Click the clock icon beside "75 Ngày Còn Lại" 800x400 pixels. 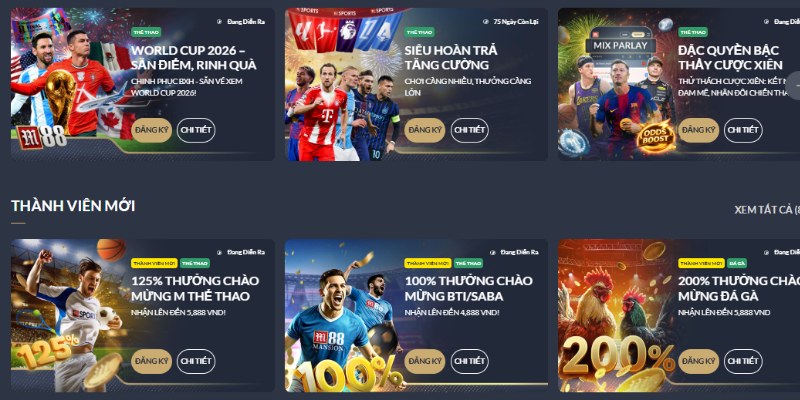(x=485, y=22)
